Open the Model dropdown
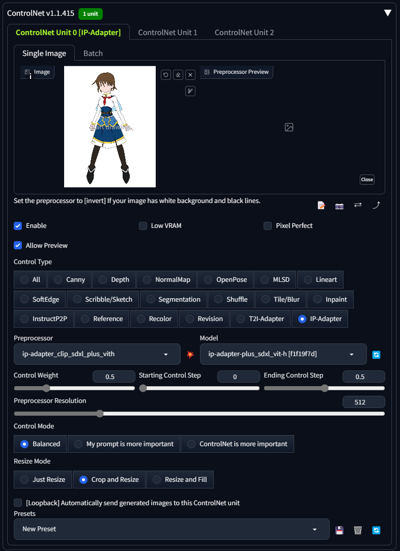 click(283, 354)
